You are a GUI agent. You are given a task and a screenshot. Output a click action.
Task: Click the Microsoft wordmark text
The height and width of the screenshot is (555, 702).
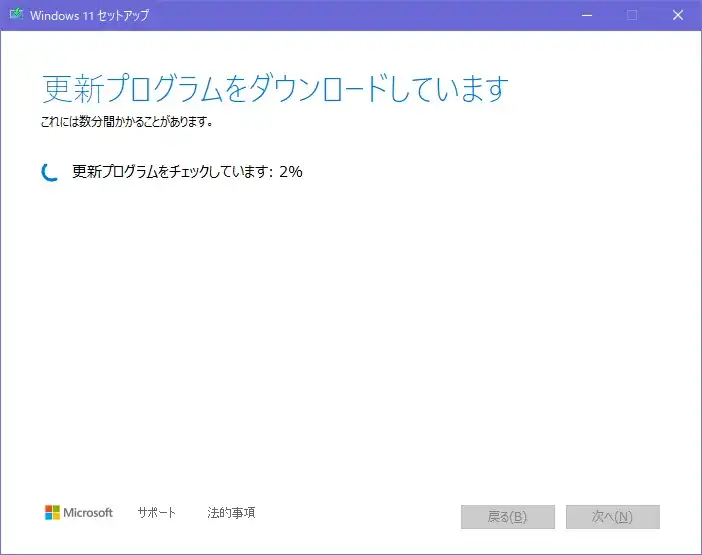(89, 513)
